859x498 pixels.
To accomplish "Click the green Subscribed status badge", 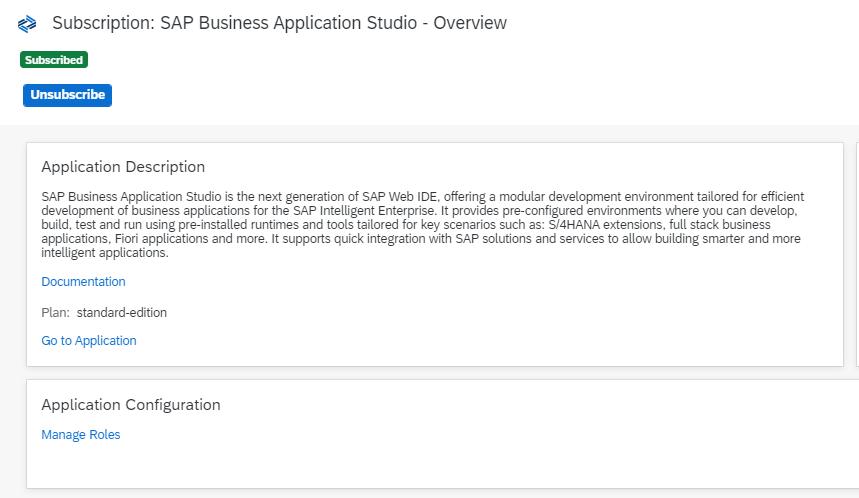I will click(x=54, y=60).
